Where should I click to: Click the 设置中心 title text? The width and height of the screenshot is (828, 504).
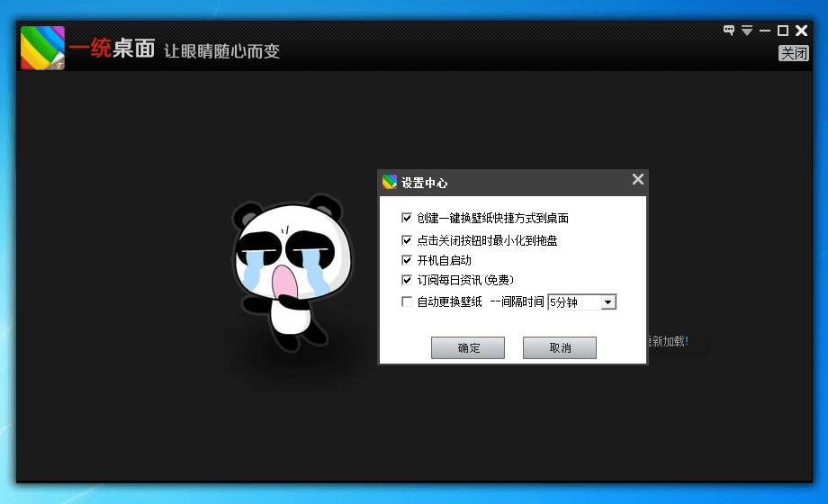pos(424,183)
